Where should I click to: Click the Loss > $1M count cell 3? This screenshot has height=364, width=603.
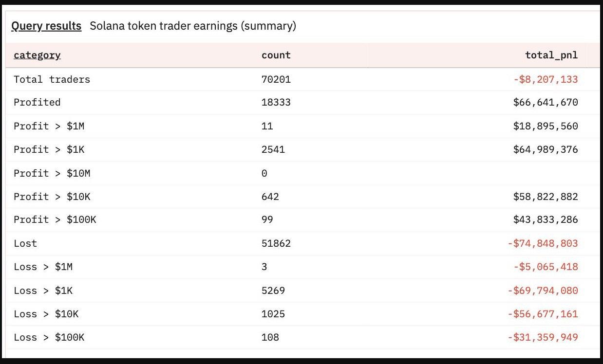[264, 267]
